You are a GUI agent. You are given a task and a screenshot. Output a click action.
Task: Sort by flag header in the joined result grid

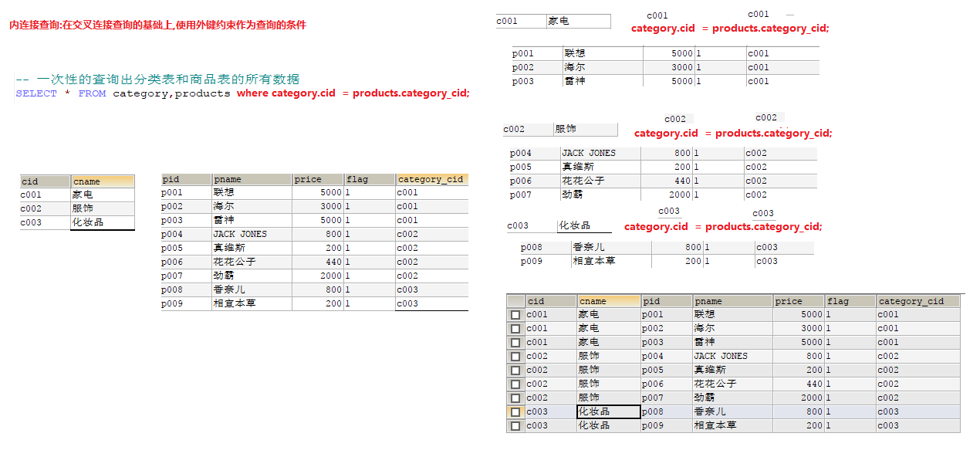pyautogui.click(x=850, y=301)
